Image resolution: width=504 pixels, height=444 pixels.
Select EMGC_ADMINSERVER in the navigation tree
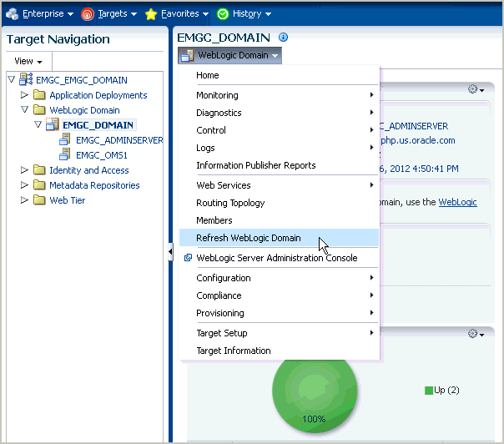[x=119, y=140]
